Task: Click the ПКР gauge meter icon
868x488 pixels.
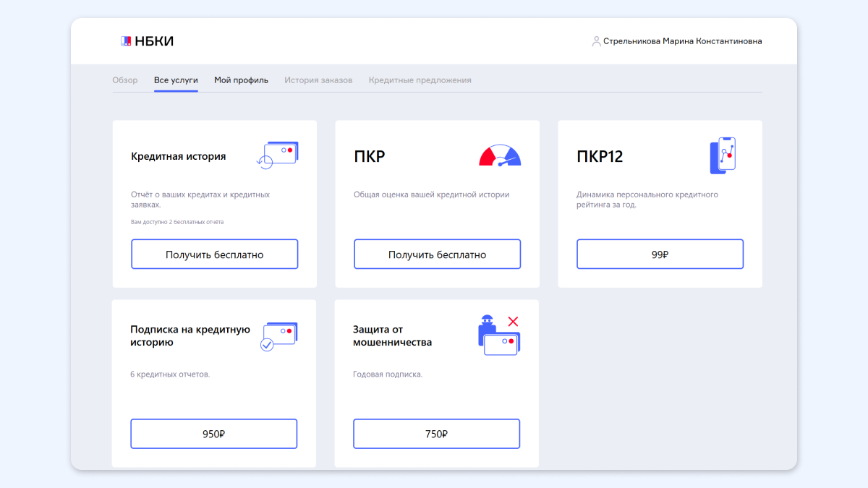Action: [500, 155]
